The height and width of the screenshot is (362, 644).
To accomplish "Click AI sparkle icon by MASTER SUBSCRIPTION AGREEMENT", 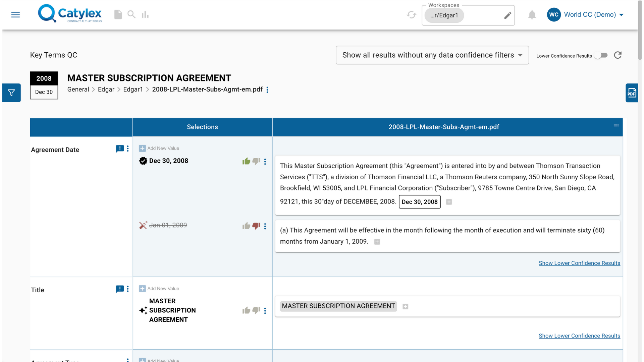I will click(143, 310).
